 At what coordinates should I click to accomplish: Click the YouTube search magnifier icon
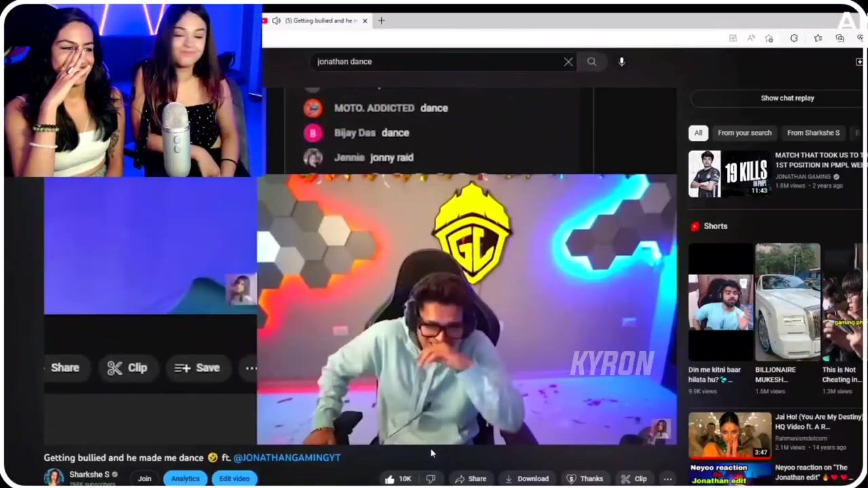[591, 62]
